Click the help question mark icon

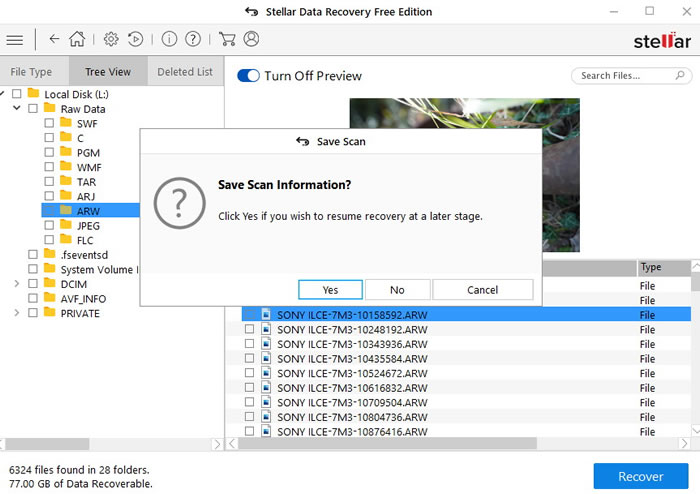[x=193, y=40]
